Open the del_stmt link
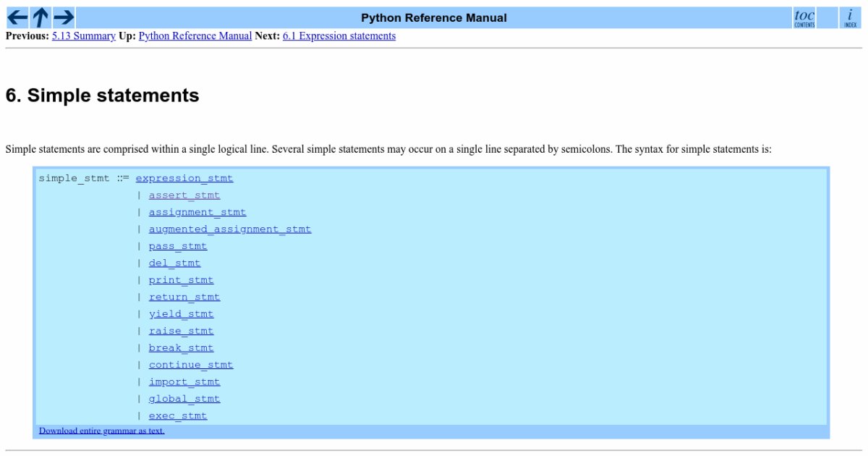Viewport: 868px width, 456px height. point(174,263)
